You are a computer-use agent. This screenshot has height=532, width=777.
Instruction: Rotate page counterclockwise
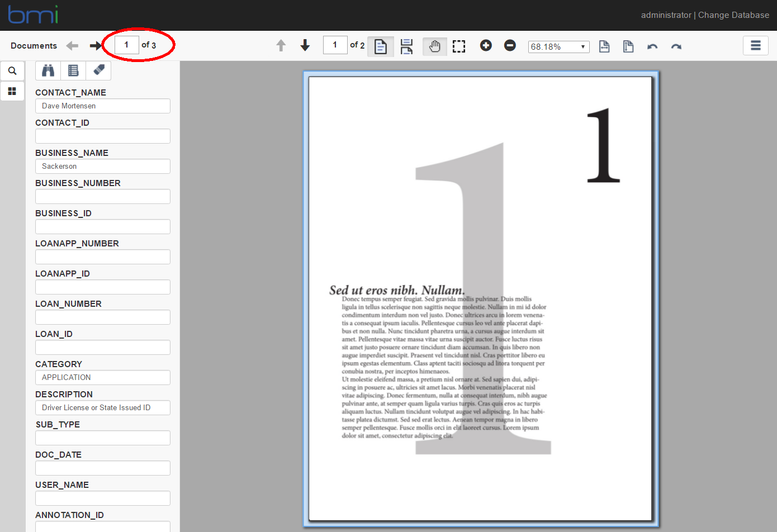click(x=652, y=46)
